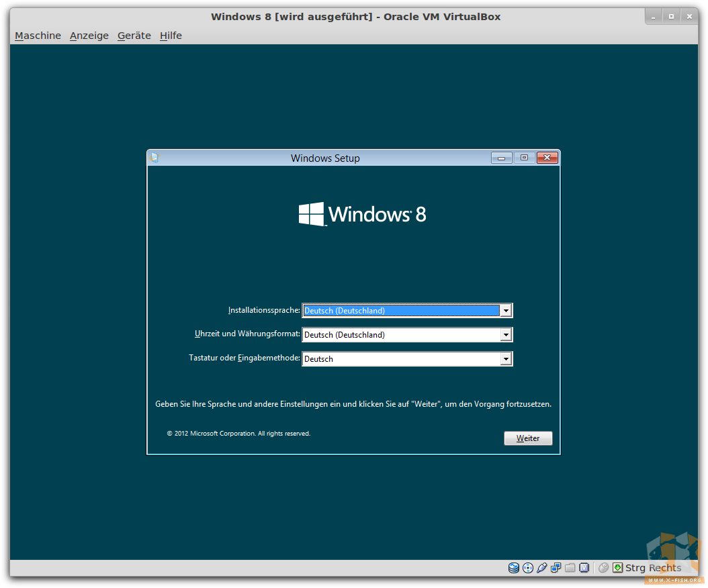Click the optical CD/DVD drive icon
The height and width of the screenshot is (588, 708).
coord(527,568)
